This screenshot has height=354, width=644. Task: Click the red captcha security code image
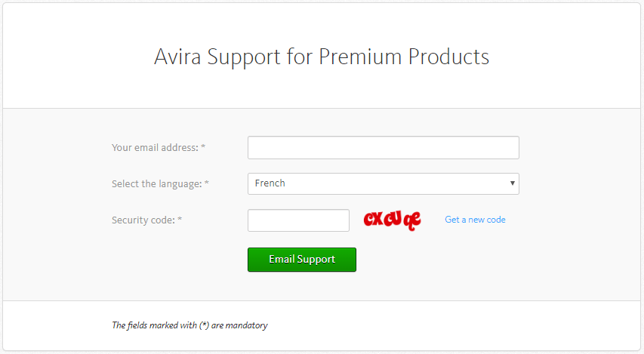(x=393, y=220)
